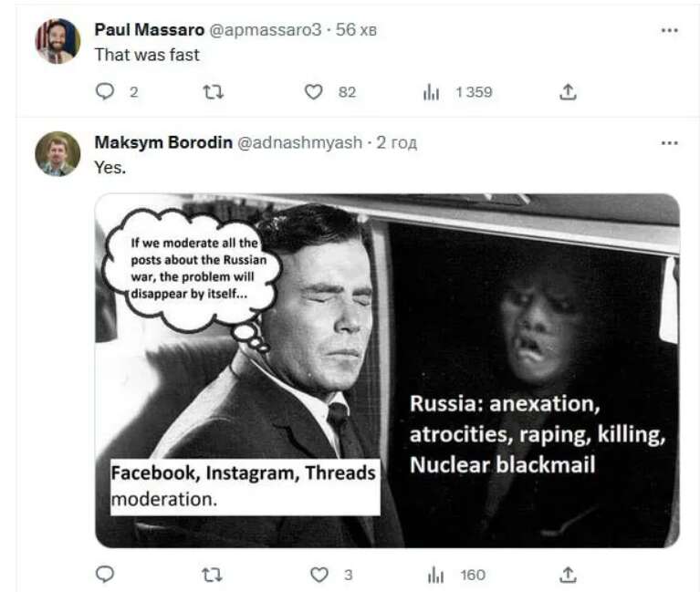
Task: View analytics showing 1 359 views
Action: pyautogui.click(x=432, y=91)
